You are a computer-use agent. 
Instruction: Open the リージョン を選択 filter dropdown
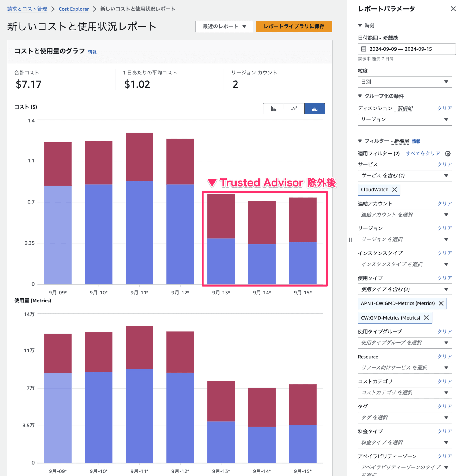point(405,240)
